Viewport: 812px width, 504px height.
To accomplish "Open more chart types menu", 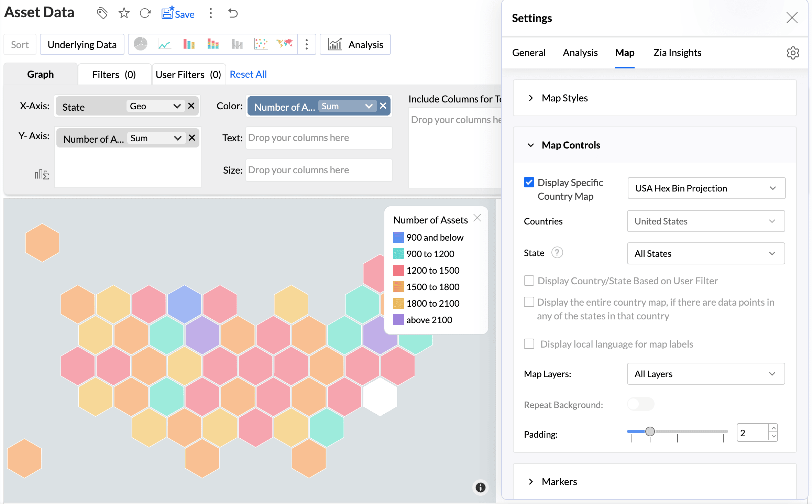I will point(307,44).
